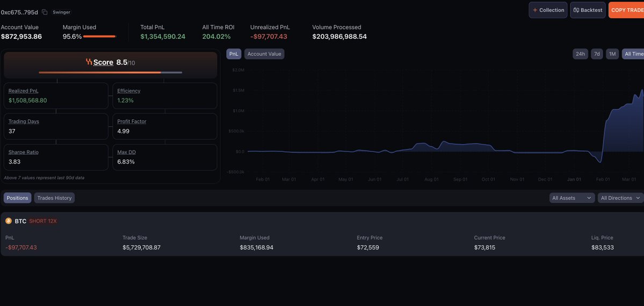The width and height of the screenshot is (644, 306).
Task: Click the Efficiency metric label
Action: [128, 91]
